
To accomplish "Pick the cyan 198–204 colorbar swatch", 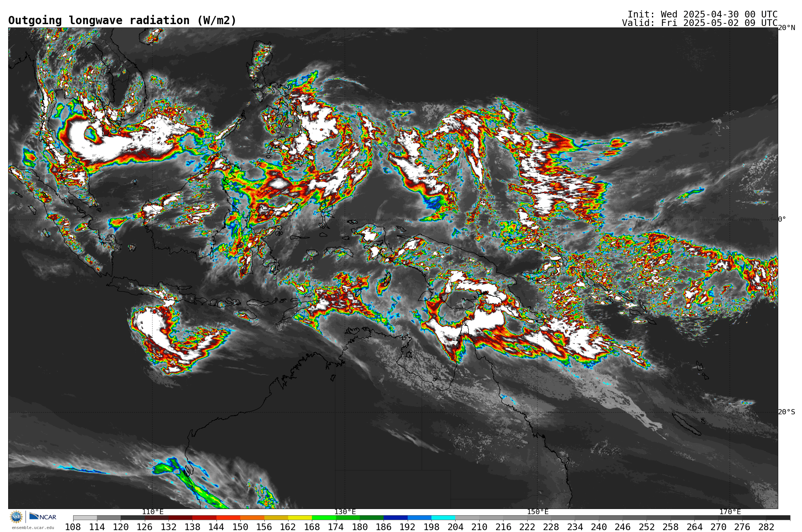I will click(443, 518).
